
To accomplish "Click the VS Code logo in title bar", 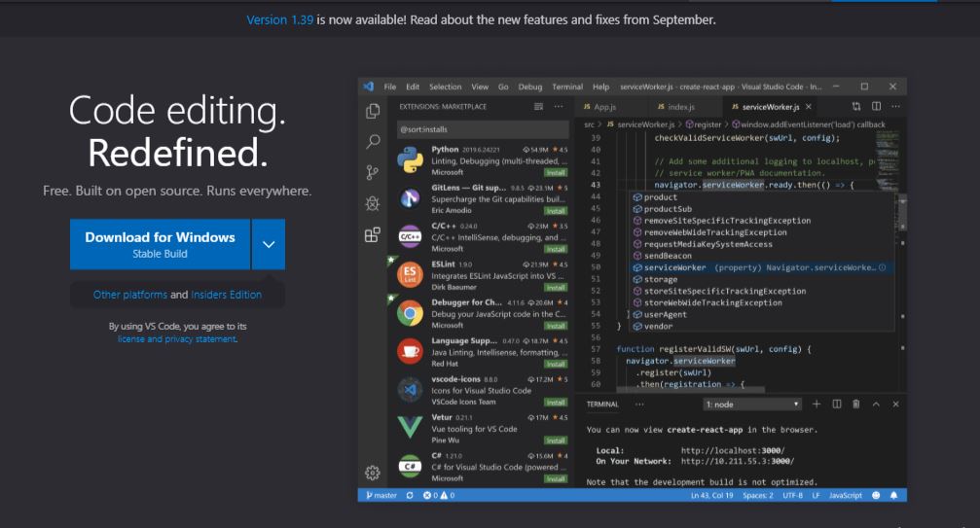I will coord(369,87).
